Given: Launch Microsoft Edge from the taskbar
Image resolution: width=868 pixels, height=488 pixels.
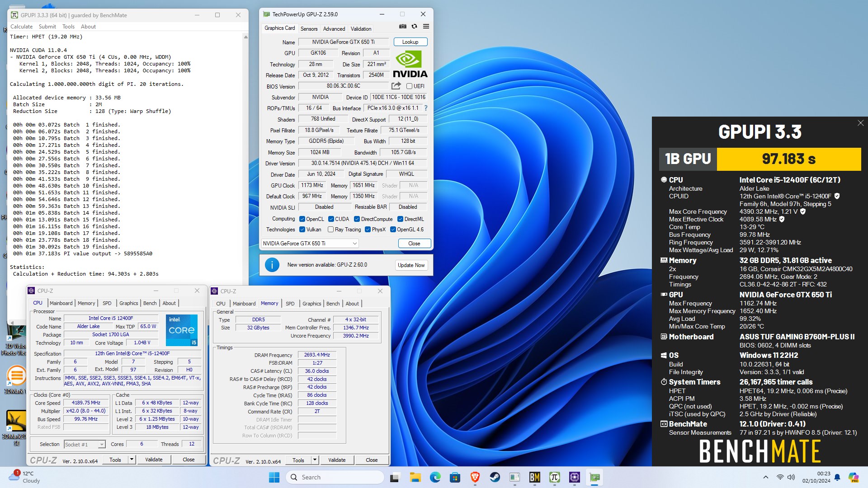Looking at the screenshot, I should click(x=435, y=477).
